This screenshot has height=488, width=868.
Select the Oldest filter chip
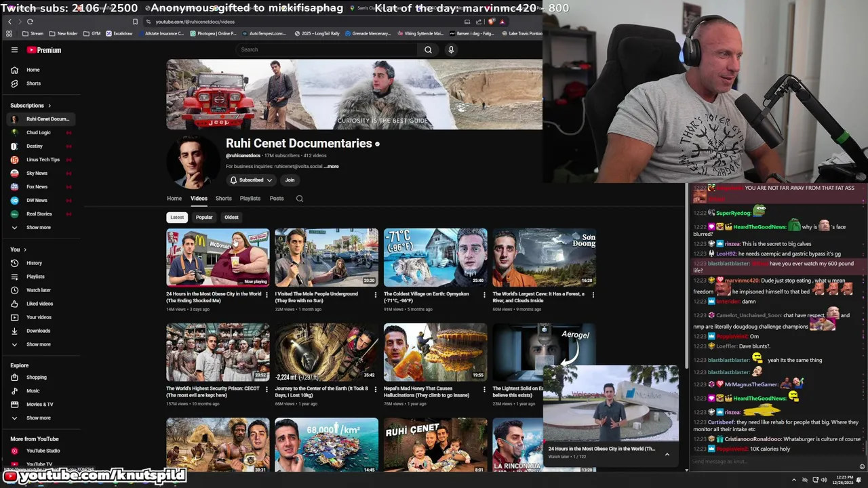click(x=231, y=218)
